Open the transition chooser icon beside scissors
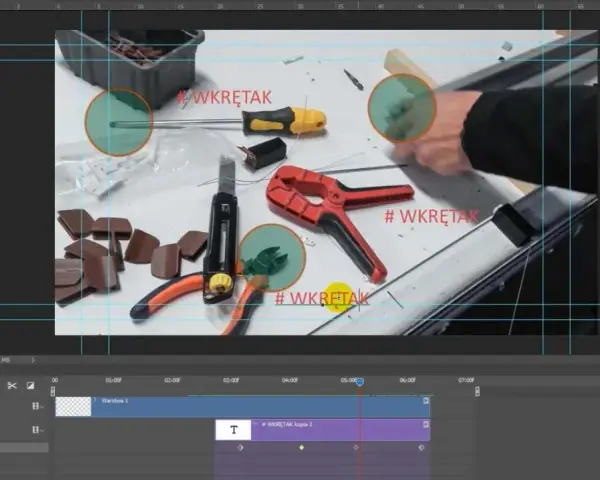 pos(30,385)
